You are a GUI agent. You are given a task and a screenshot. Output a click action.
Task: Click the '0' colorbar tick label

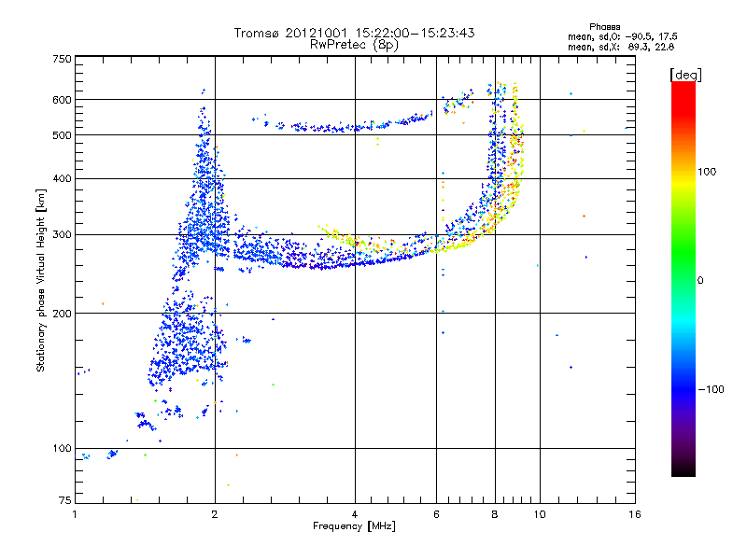coord(700,281)
